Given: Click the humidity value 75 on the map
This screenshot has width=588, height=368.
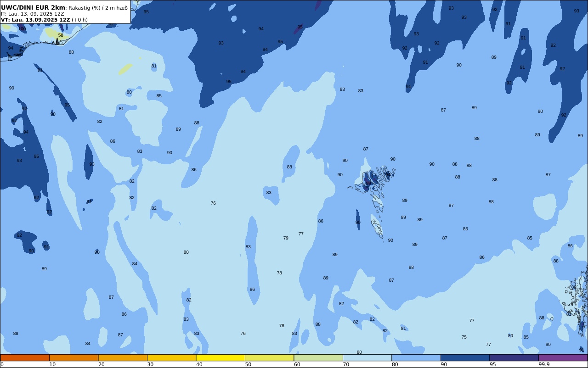Looking at the screenshot, I should coord(464,337).
